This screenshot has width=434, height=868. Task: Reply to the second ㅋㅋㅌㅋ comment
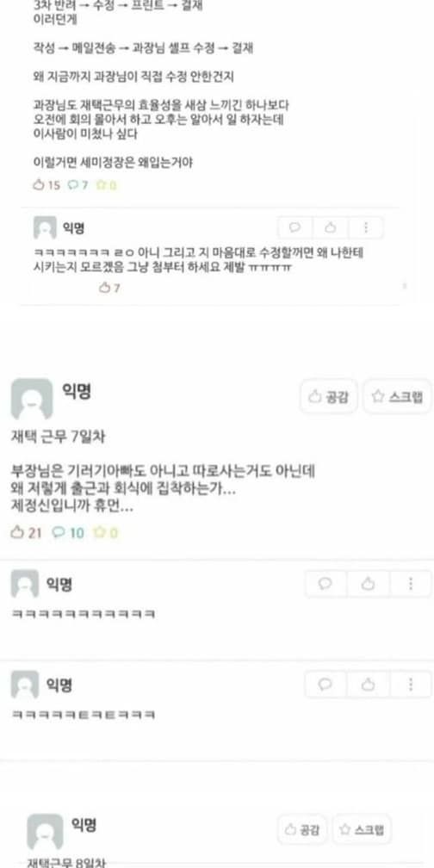326,685
